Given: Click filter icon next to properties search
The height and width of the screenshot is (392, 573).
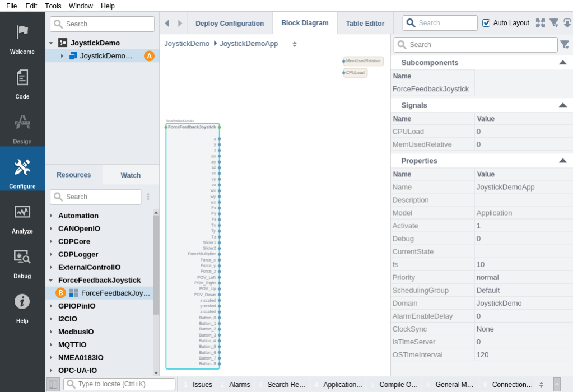Looking at the screenshot, I should pos(565,44).
